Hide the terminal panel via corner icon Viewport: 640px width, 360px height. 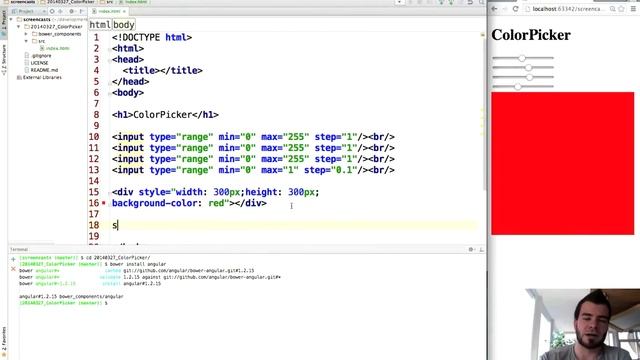[481, 249]
